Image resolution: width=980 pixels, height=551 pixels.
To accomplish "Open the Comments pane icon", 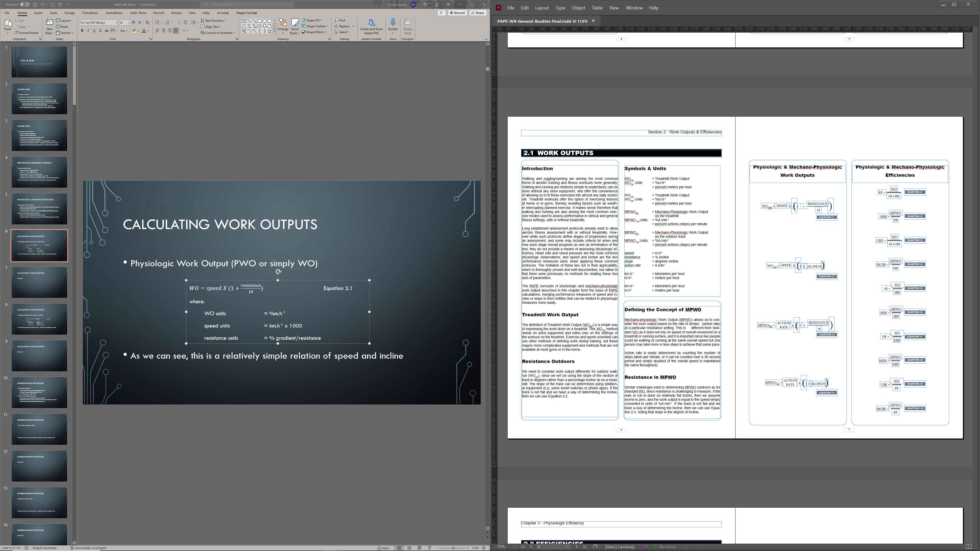I will [441, 13].
